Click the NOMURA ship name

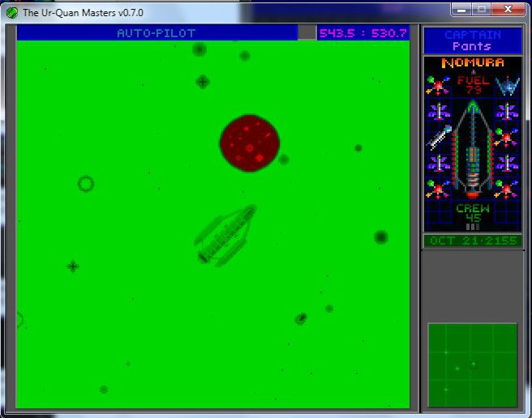click(473, 62)
